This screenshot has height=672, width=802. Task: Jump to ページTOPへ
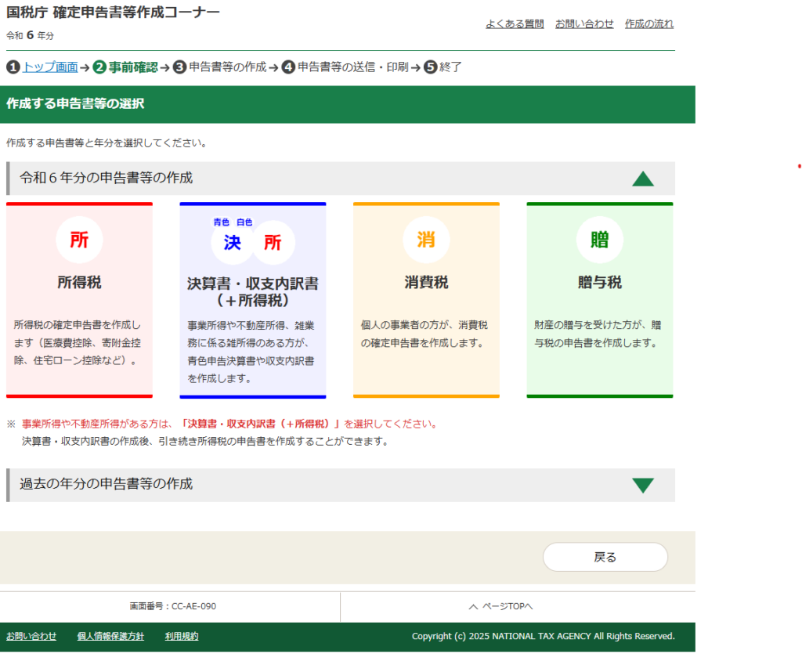click(x=500, y=606)
